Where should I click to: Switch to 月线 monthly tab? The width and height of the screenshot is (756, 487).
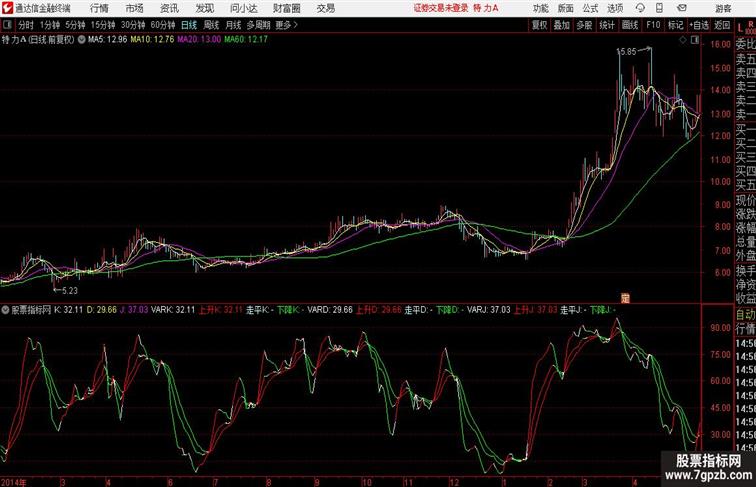(233, 25)
